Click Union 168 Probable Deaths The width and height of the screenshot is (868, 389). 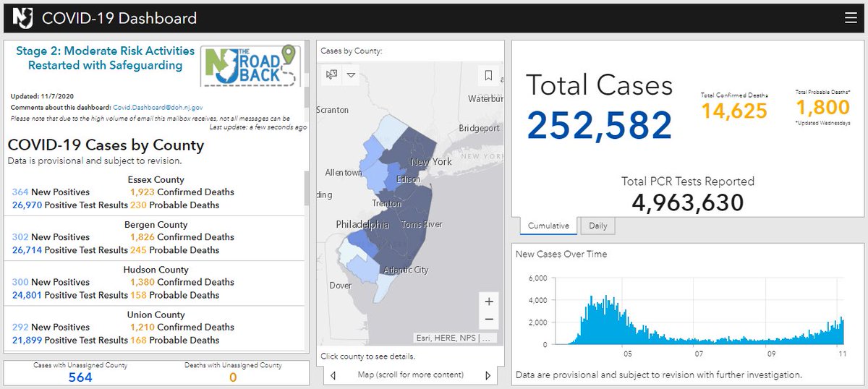click(x=174, y=340)
